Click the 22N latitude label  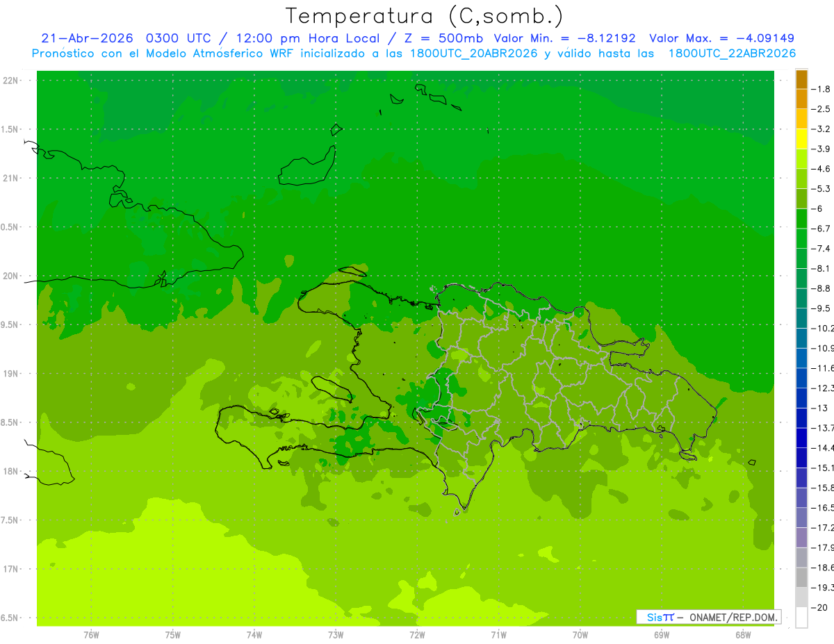[x=11, y=81]
